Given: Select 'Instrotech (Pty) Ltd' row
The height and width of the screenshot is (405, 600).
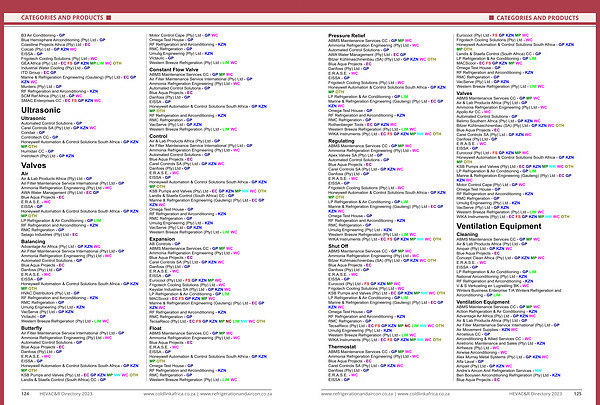Looking at the screenshot, I should (47, 156).
